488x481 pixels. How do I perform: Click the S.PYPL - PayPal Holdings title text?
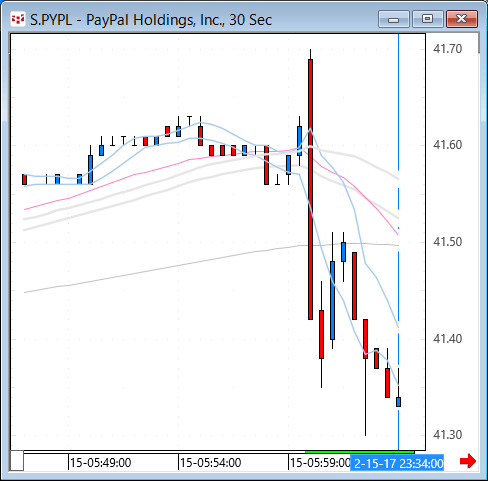click(x=151, y=20)
